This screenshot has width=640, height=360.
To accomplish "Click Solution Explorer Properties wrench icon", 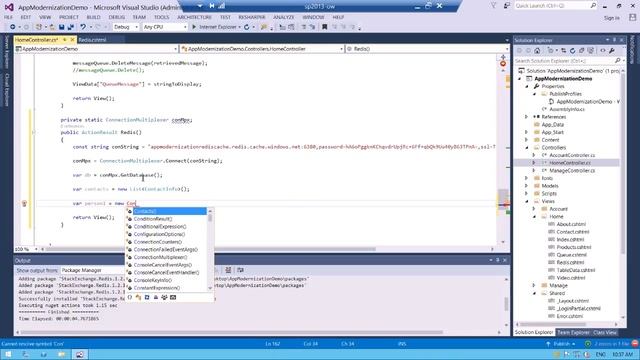I will pos(612,51).
